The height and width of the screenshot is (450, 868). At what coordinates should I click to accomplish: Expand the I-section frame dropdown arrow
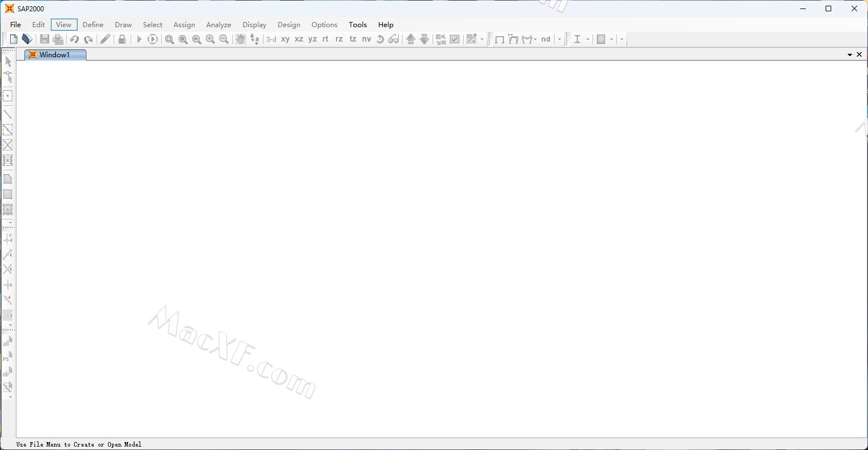(588, 39)
